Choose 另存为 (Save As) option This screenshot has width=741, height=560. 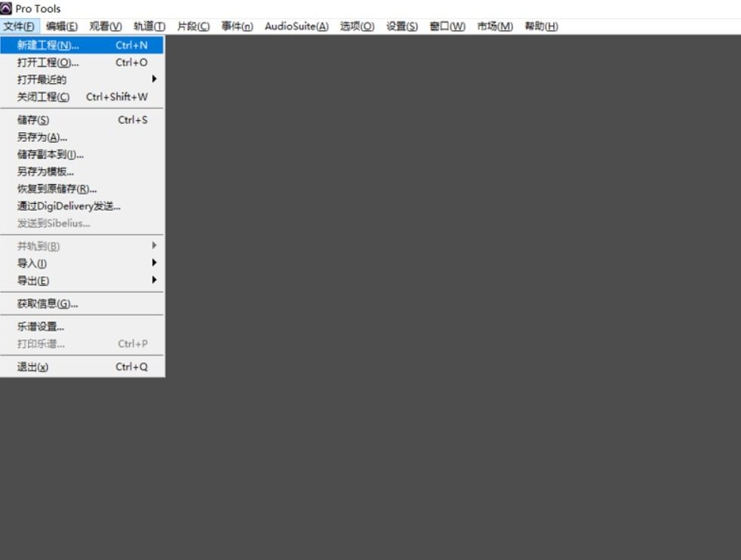(42, 137)
